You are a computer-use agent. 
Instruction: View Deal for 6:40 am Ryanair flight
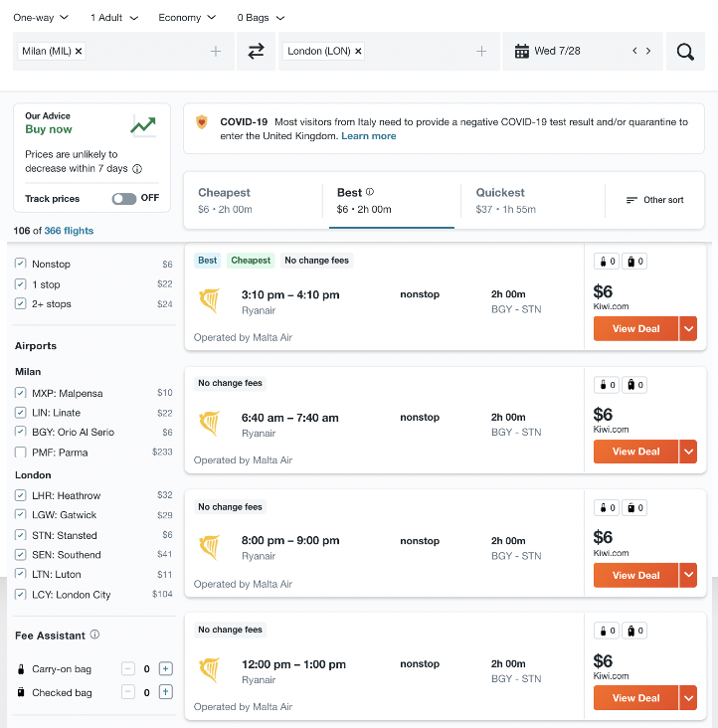(x=635, y=452)
